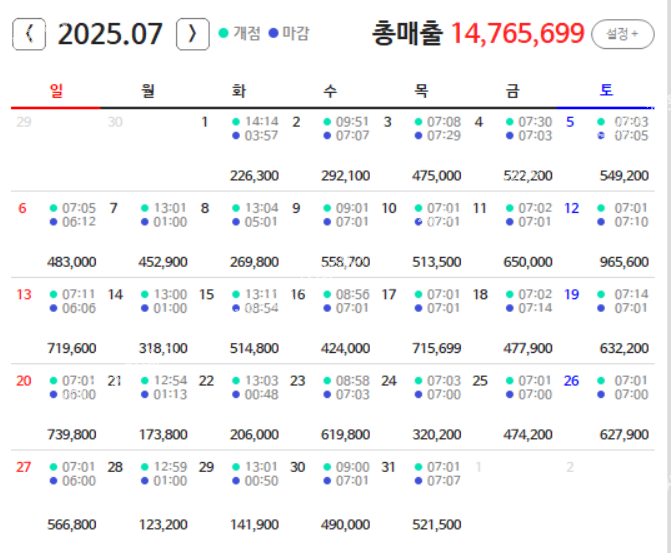This screenshot has height=553, width=671.
Task: Click the blue 마감 legend dot
Action: pyautogui.click(x=273, y=34)
